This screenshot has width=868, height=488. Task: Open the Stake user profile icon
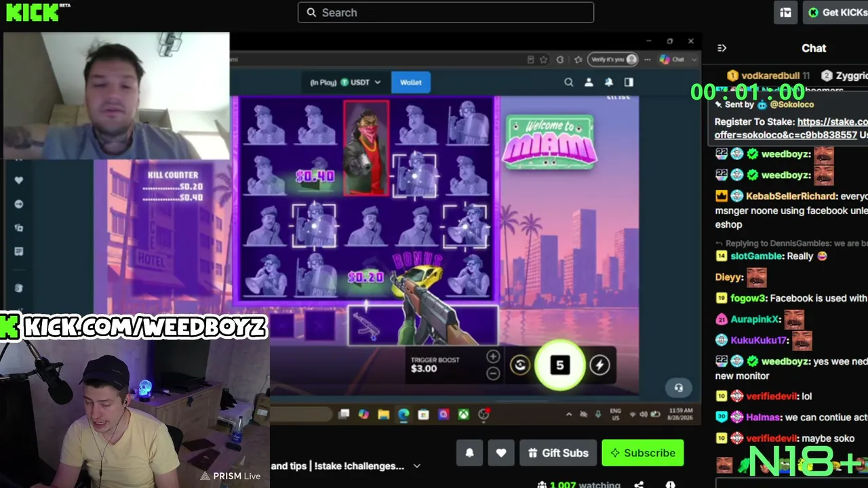click(x=589, y=82)
